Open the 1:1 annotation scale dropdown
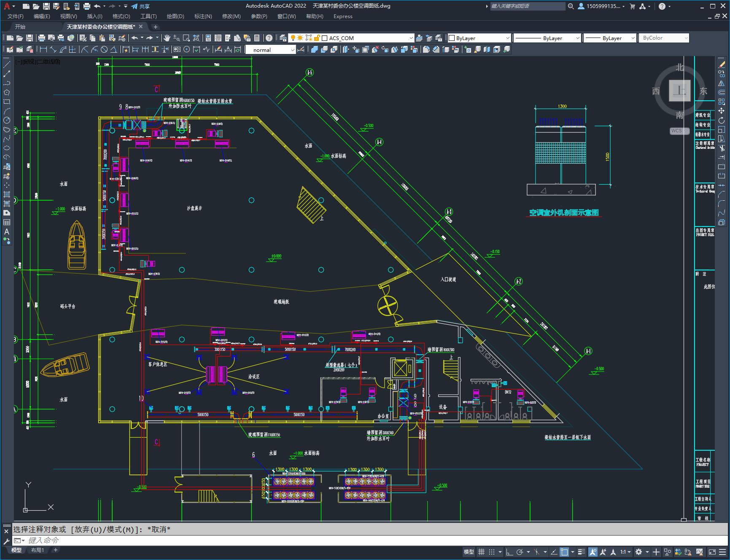Viewport: 730px width, 560px height. click(626, 552)
